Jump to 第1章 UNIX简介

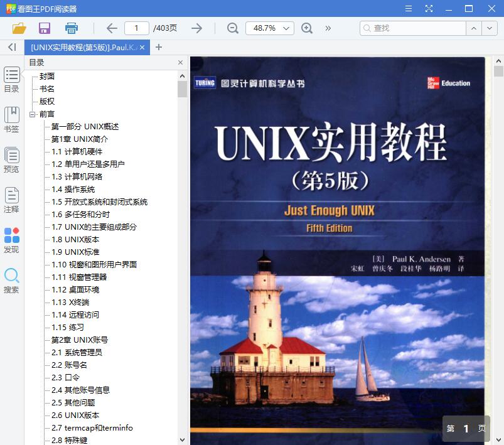click(80, 139)
